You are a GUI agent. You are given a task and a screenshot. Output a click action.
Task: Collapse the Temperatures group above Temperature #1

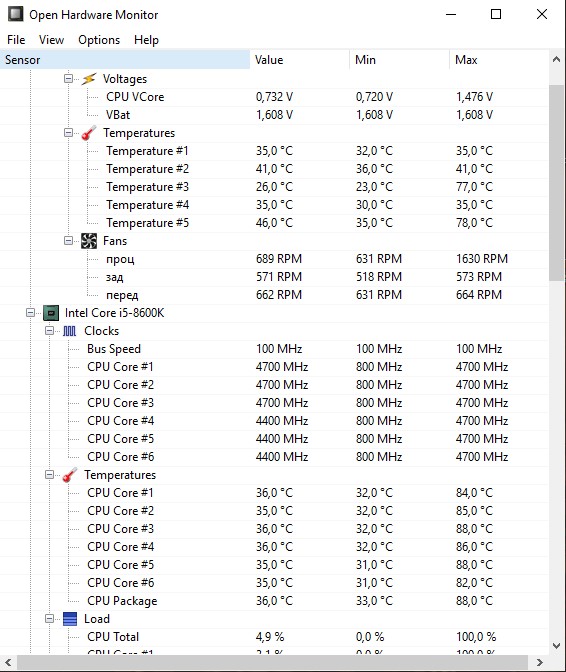click(x=68, y=132)
